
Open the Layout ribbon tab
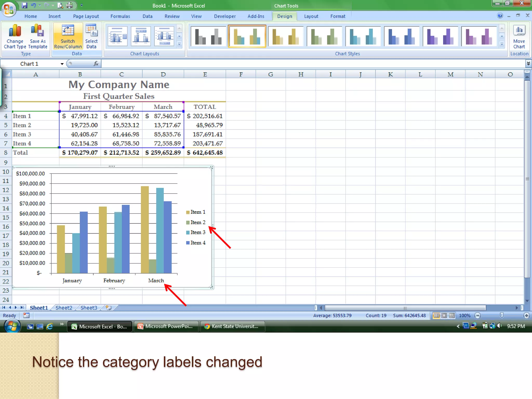[x=311, y=16]
